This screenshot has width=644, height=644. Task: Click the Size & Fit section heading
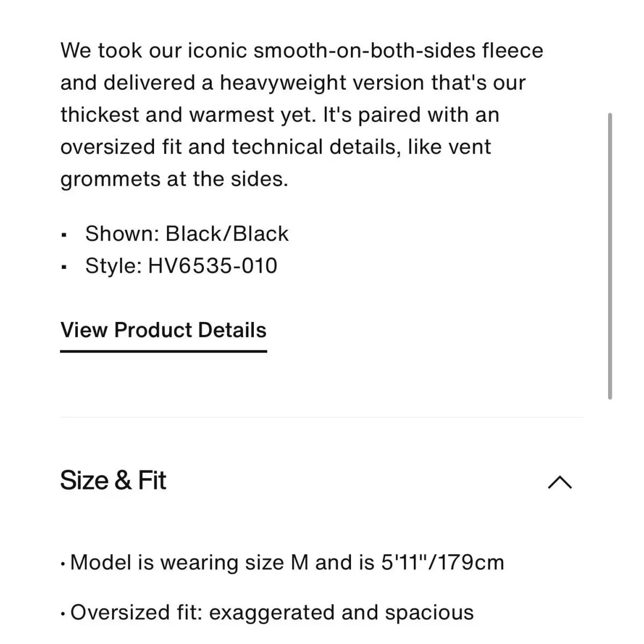pos(113,480)
